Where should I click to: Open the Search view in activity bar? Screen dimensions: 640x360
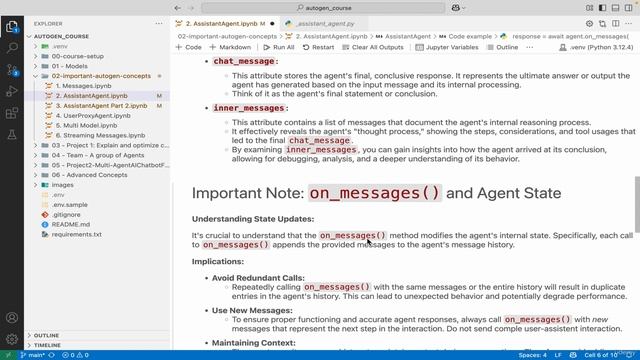[12, 48]
